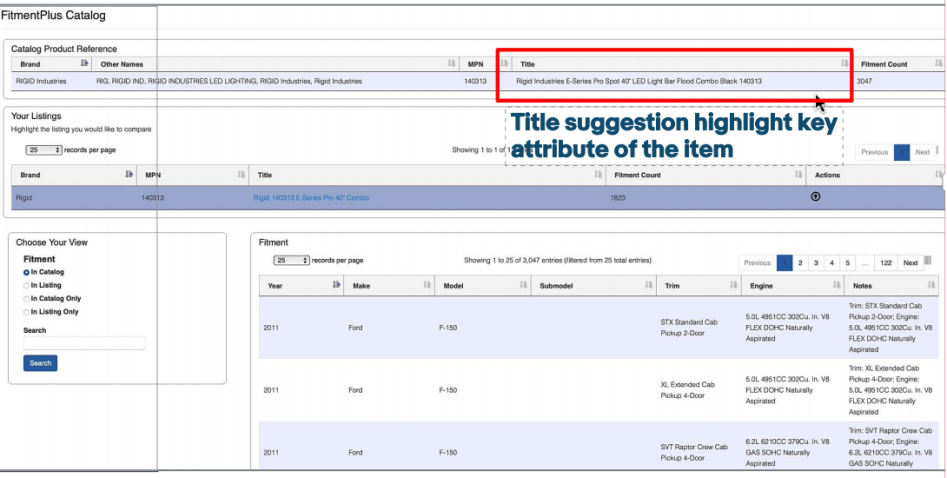Screen dimensions: 947x478
Task: Go to fitment page 2
Action: tap(800, 263)
